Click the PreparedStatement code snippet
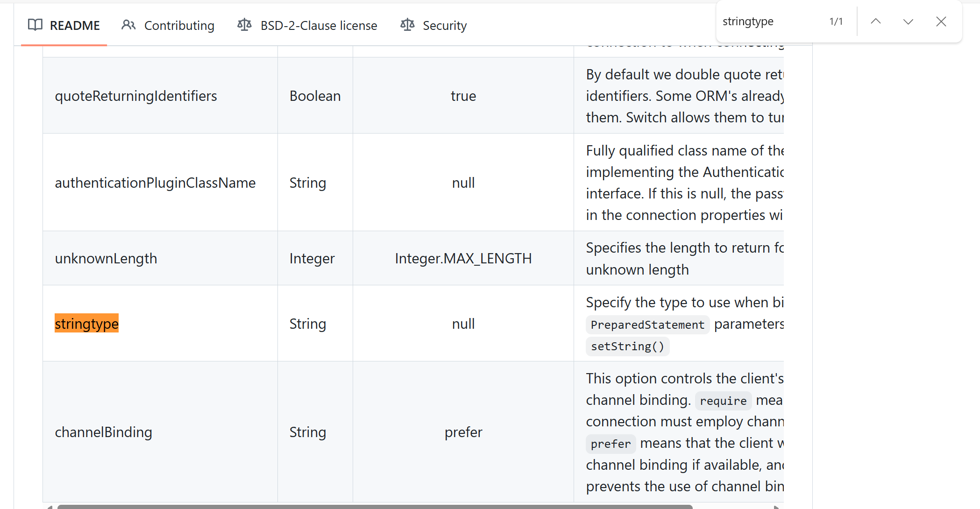 (647, 325)
